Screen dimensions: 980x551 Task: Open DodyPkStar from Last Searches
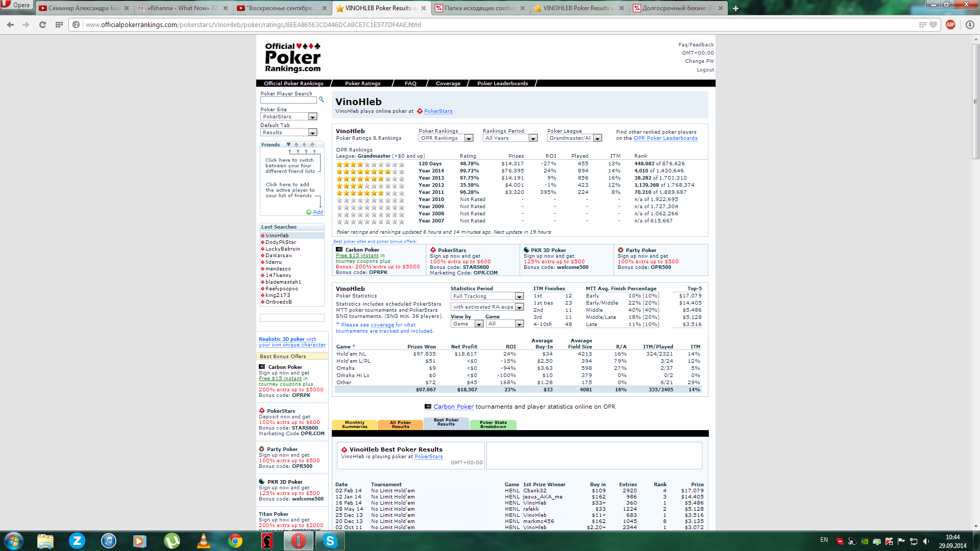280,242
